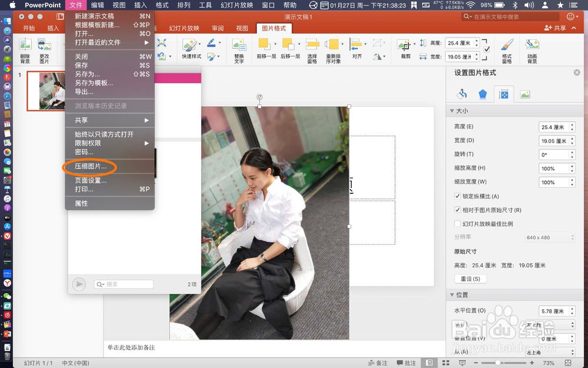Switch to the 审阅 ribbon tab
This screenshot has height=368, width=588.
pyautogui.click(x=218, y=28)
